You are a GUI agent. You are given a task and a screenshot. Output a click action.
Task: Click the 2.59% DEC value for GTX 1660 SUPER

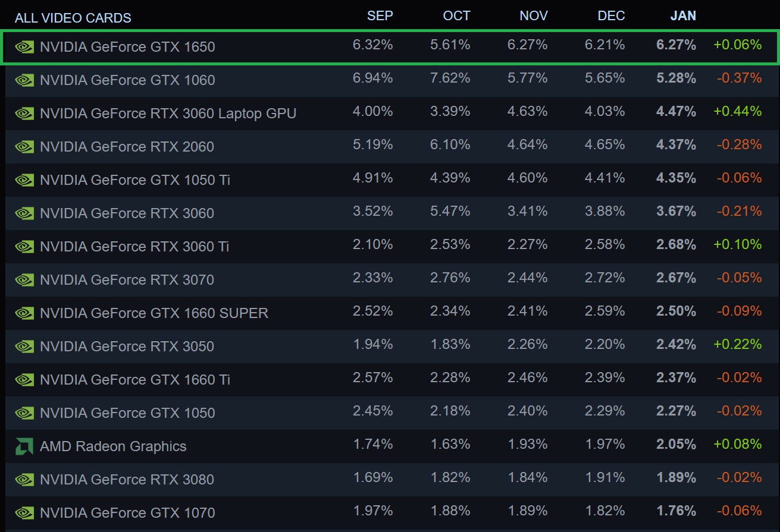click(x=605, y=311)
